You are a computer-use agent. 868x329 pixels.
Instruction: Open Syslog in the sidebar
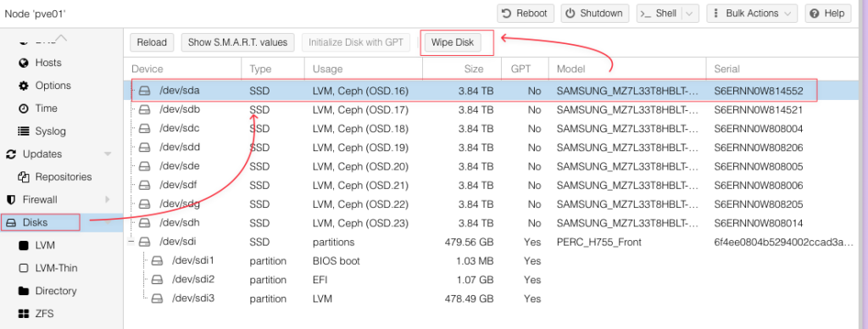[x=50, y=131]
